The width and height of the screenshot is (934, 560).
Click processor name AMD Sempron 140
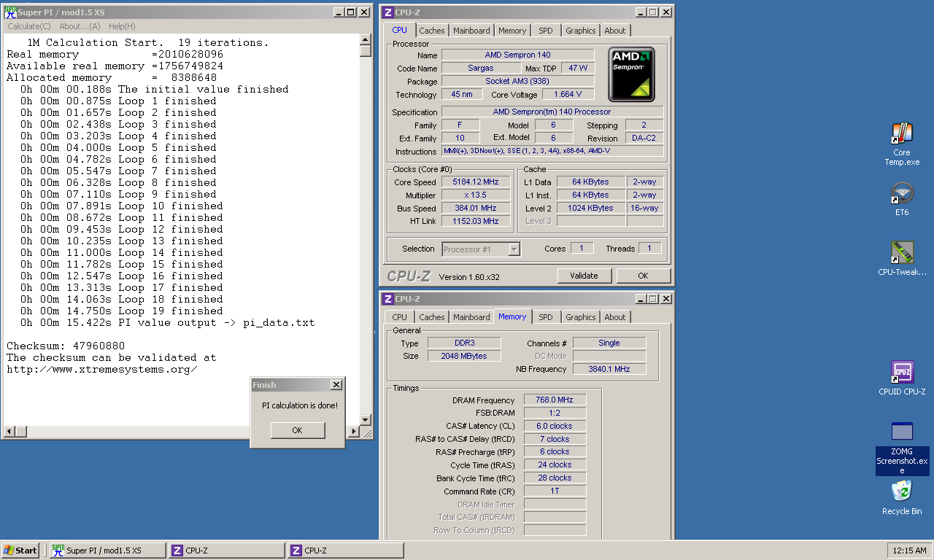517,55
